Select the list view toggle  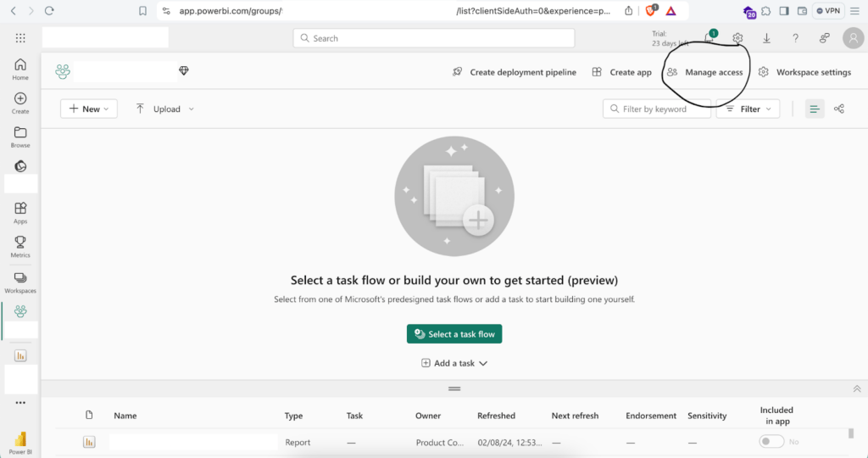pos(814,109)
